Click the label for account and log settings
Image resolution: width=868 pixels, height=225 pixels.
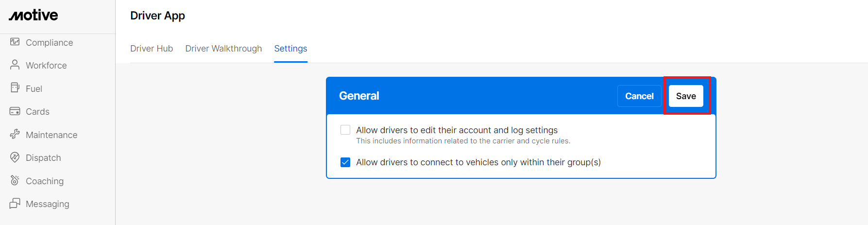[457, 130]
